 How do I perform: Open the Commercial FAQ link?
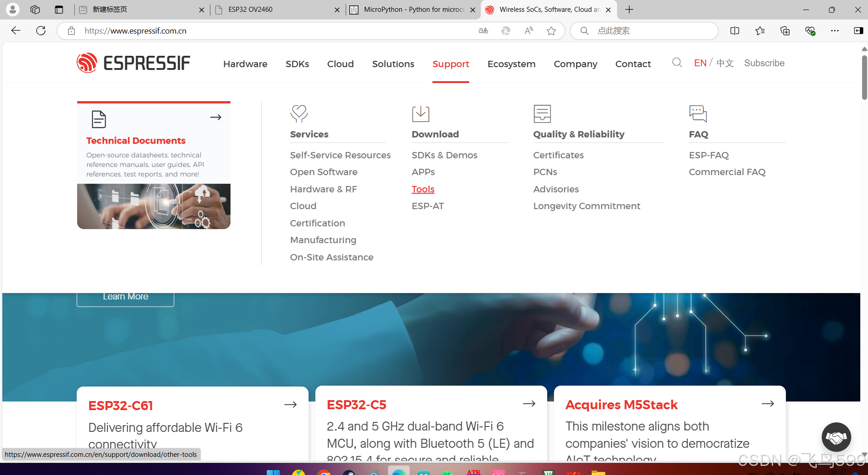click(x=727, y=172)
